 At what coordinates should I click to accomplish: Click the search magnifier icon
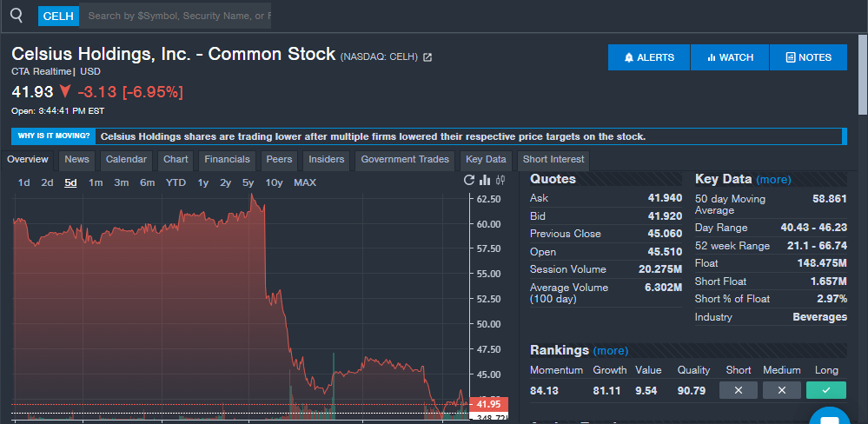pos(16,15)
